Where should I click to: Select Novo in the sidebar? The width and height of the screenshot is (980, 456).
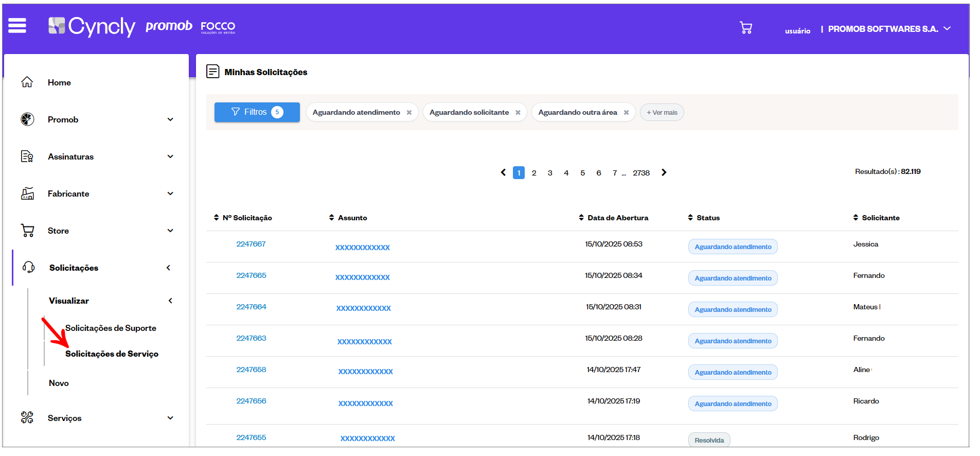click(x=59, y=383)
